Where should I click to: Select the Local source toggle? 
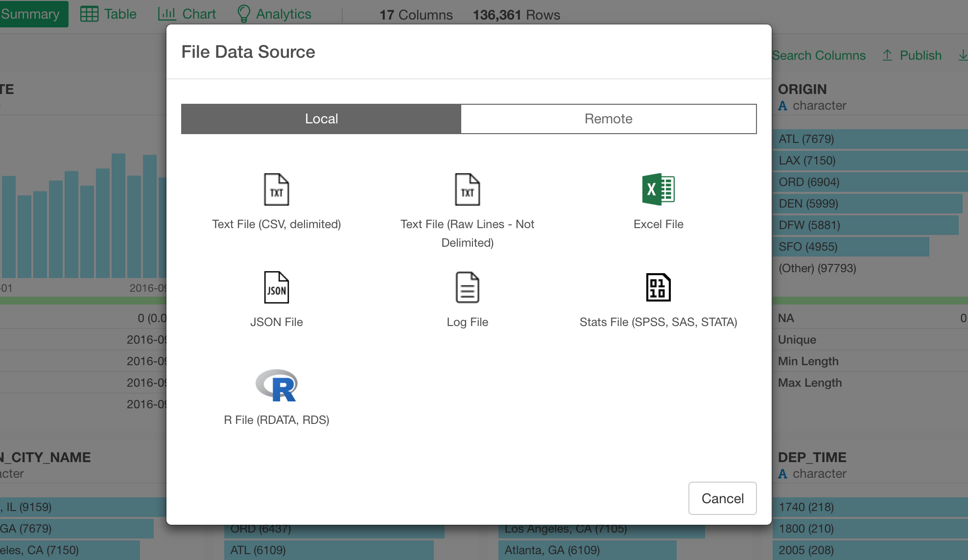click(x=321, y=119)
